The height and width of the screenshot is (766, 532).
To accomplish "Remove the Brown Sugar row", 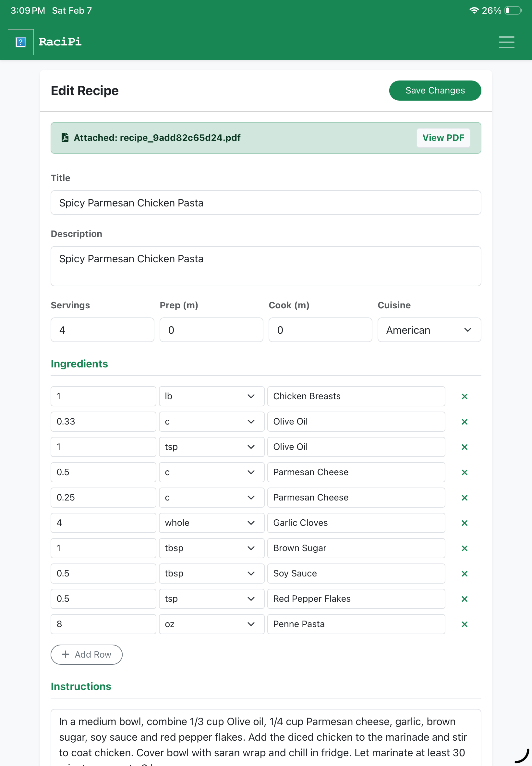I will coord(464,548).
